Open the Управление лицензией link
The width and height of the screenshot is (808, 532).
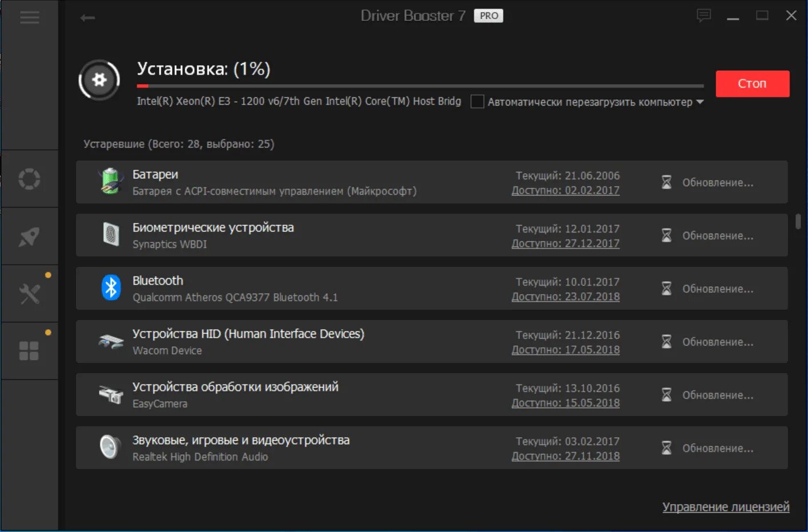click(x=726, y=507)
